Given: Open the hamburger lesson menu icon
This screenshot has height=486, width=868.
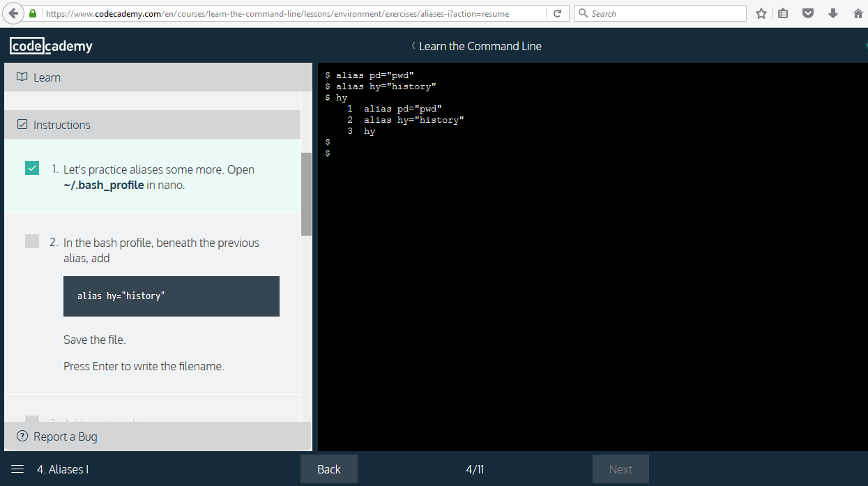Looking at the screenshot, I should 18,469.
